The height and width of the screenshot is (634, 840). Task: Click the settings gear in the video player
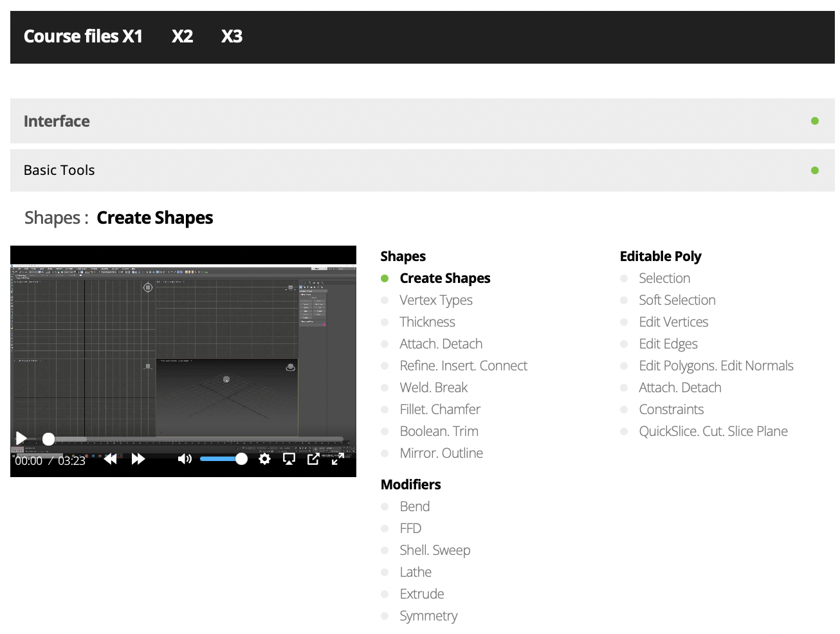[x=264, y=458]
